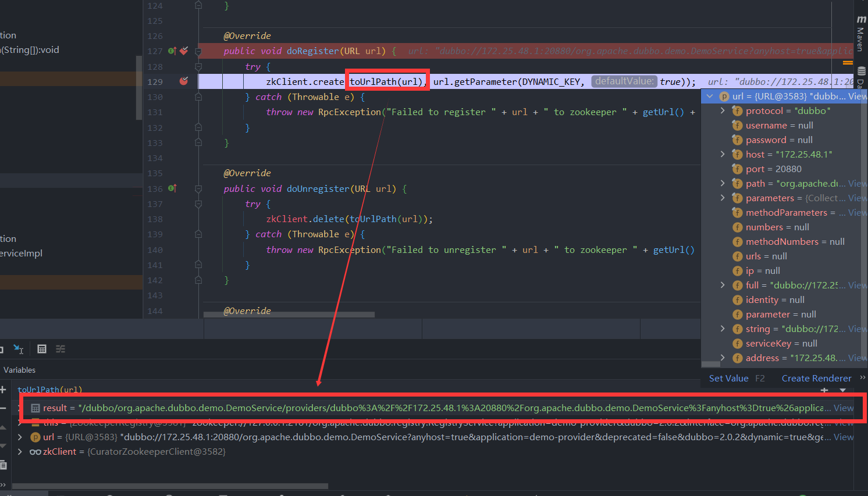The image size is (868, 496).
Task: Open the Database tool window icon
Action: (x=862, y=72)
